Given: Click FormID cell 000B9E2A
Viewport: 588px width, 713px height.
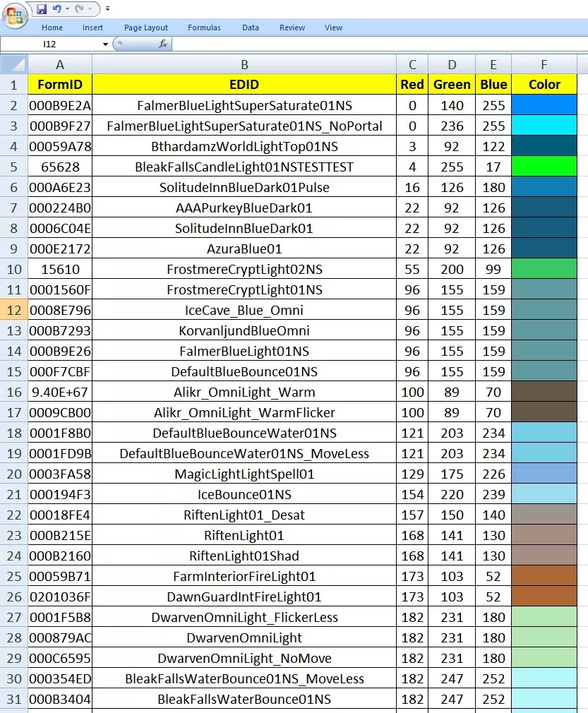Looking at the screenshot, I should tap(60, 105).
